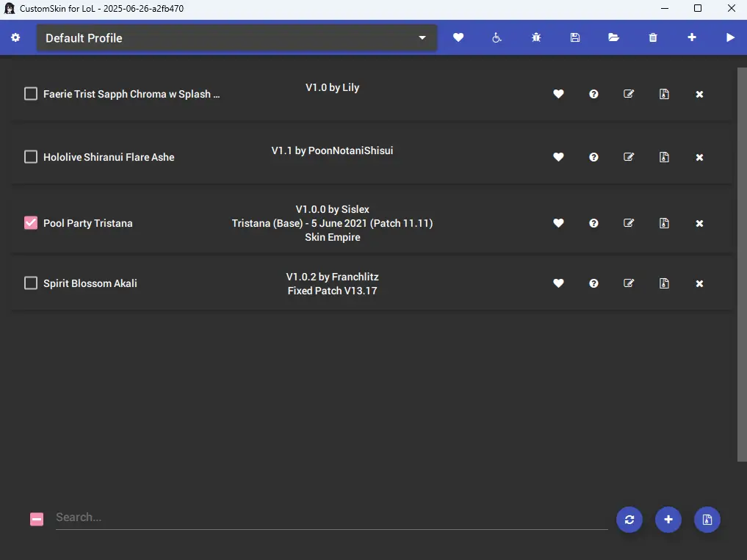Click the Hololive Shiranui Flare Ashe name

coord(109,157)
